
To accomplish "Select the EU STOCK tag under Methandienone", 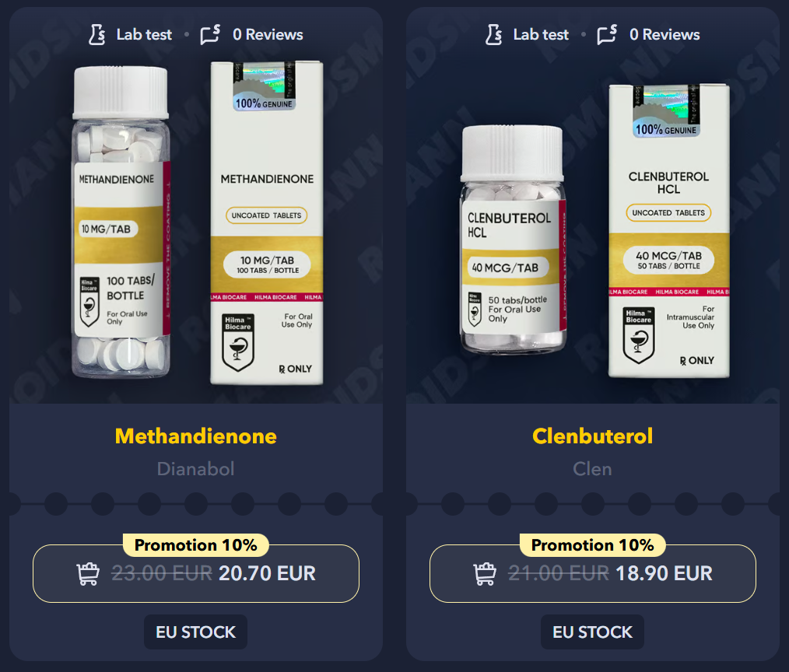I will 196,632.
